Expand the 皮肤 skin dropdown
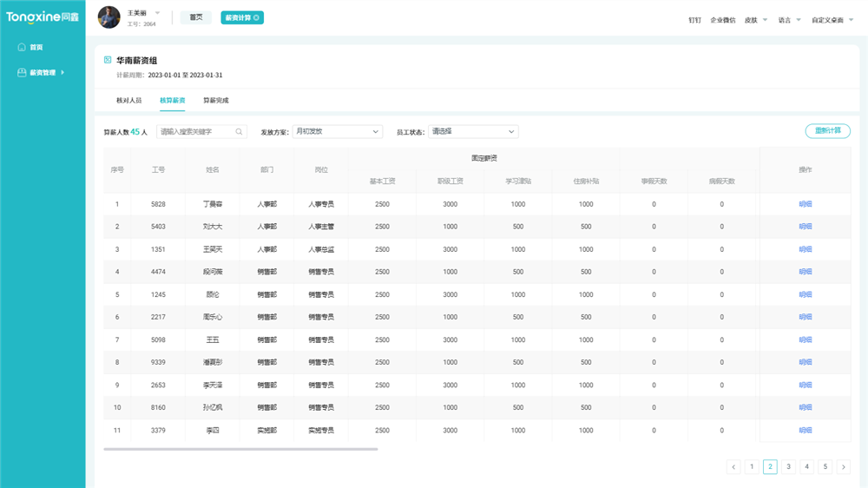Image resolution: width=868 pixels, height=488 pixels. coord(755,20)
